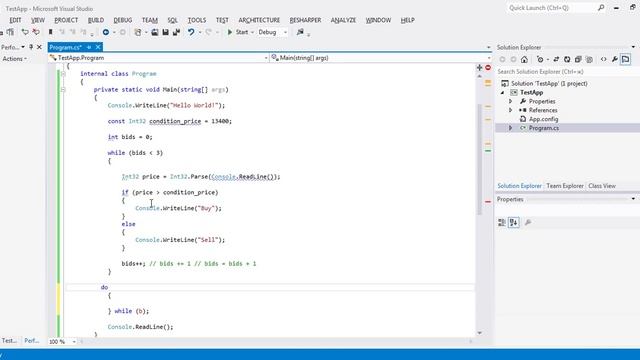640x360 pixels.
Task: Click the Search Solution Explorer field
Action: (x=567, y=71)
